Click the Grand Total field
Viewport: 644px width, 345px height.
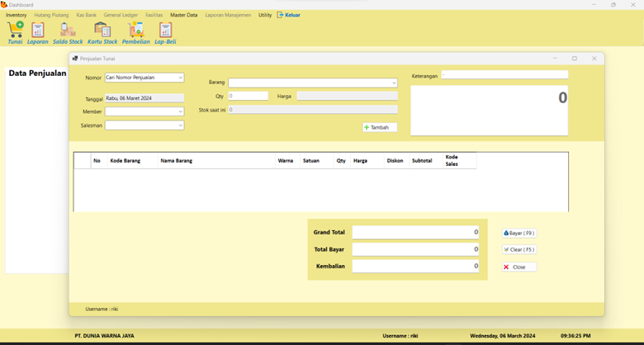[x=415, y=232]
